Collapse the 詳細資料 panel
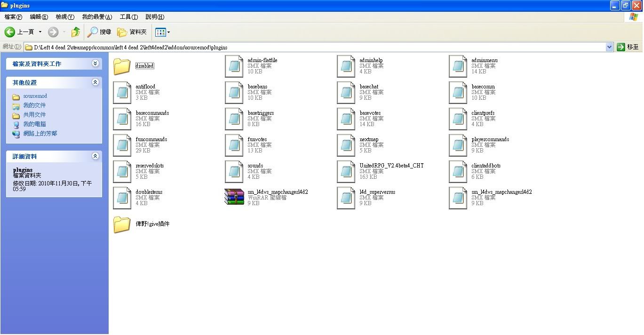The height and width of the screenshot is (335, 644). 95,156
